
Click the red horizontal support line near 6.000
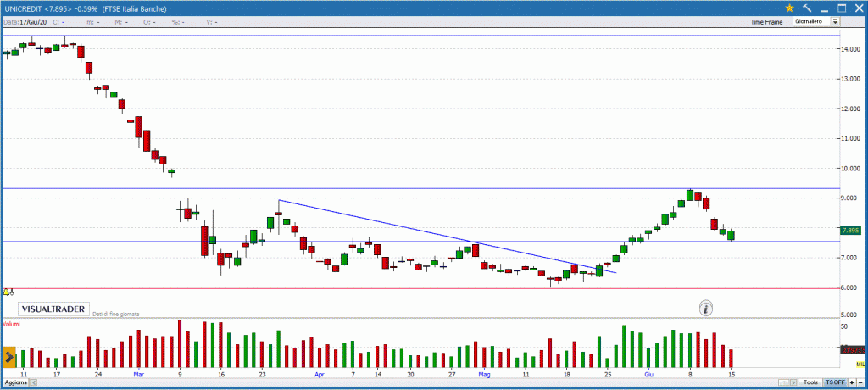[x=420, y=288]
